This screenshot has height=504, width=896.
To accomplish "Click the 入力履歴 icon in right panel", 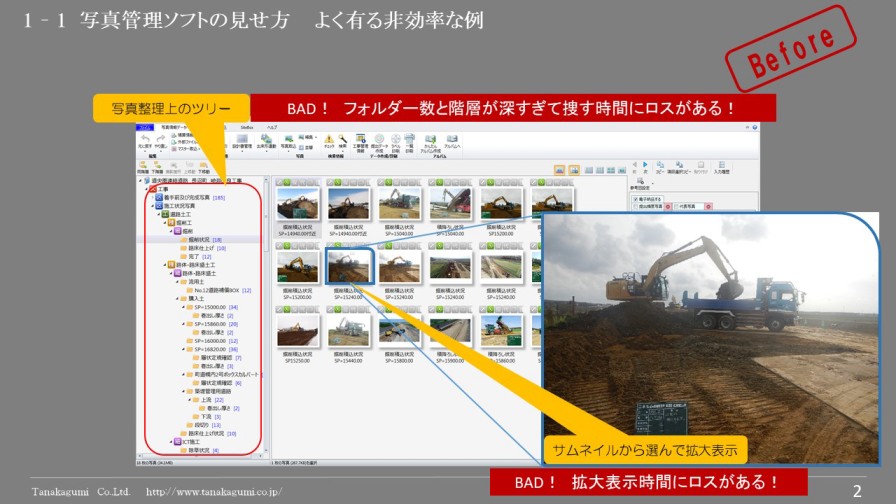I will [x=722, y=166].
